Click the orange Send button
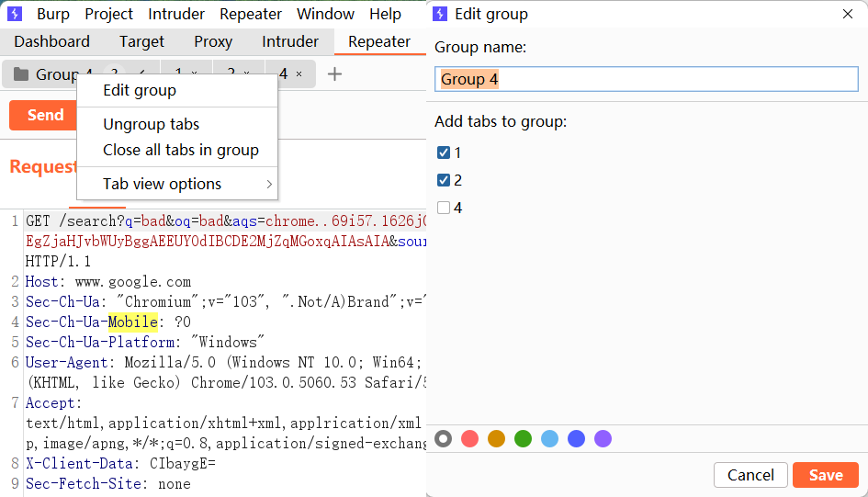The width and height of the screenshot is (868, 497). [43, 115]
